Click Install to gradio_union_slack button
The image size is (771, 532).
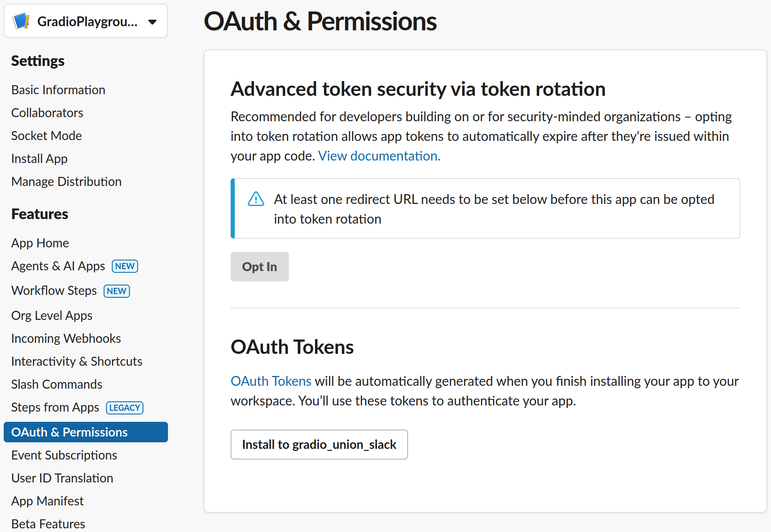coord(319,444)
